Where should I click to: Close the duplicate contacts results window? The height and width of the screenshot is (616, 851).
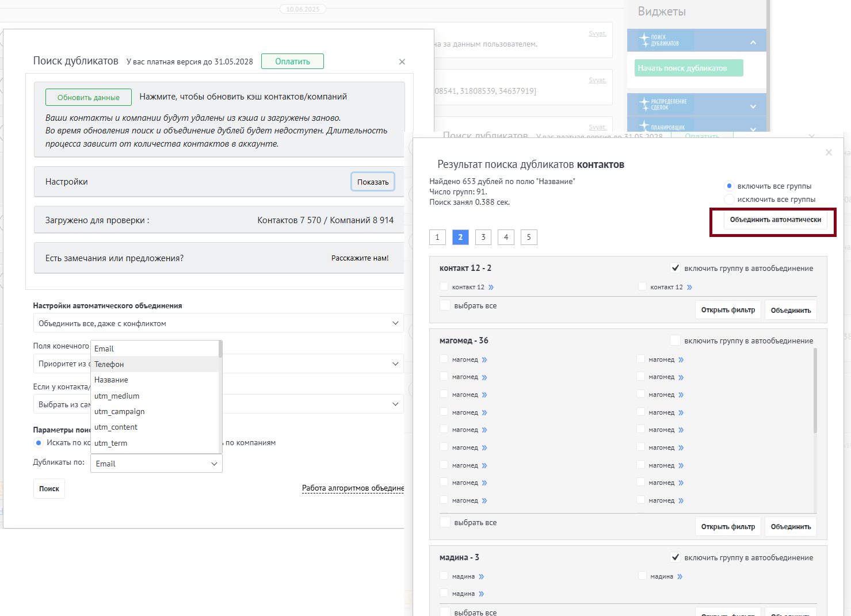pyautogui.click(x=829, y=152)
